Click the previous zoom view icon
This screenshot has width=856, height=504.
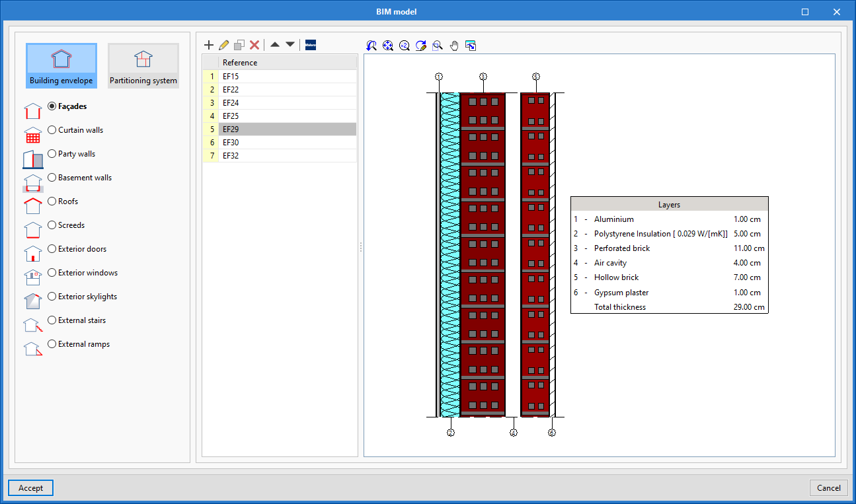click(371, 46)
